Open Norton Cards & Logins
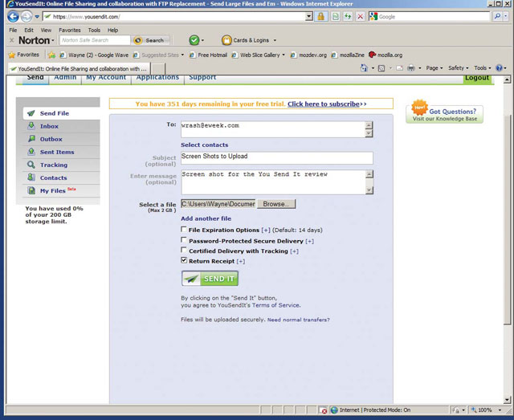The image size is (514, 420). pyautogui.click(x=248, y=40)
